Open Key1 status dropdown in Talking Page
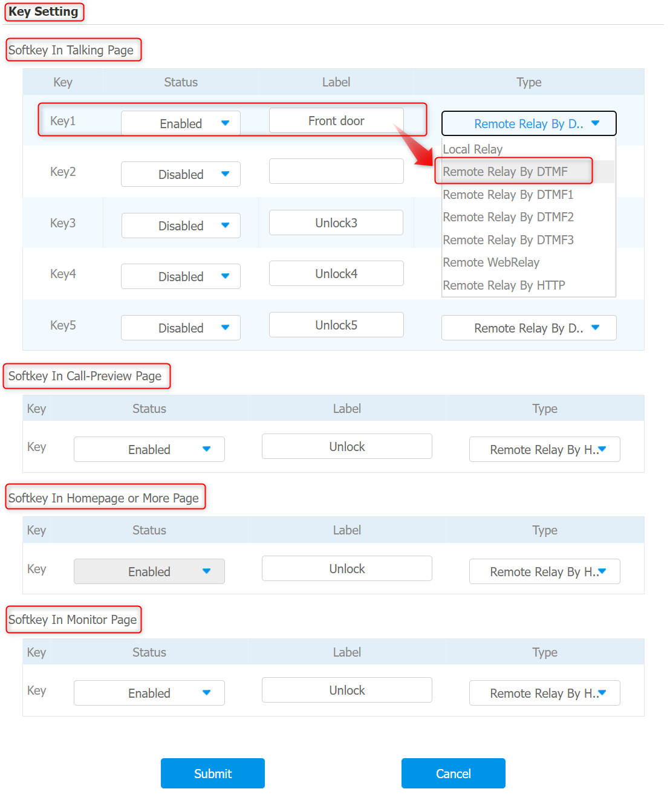The width and height of the screenshot is (670, 812). click(181, 123)
